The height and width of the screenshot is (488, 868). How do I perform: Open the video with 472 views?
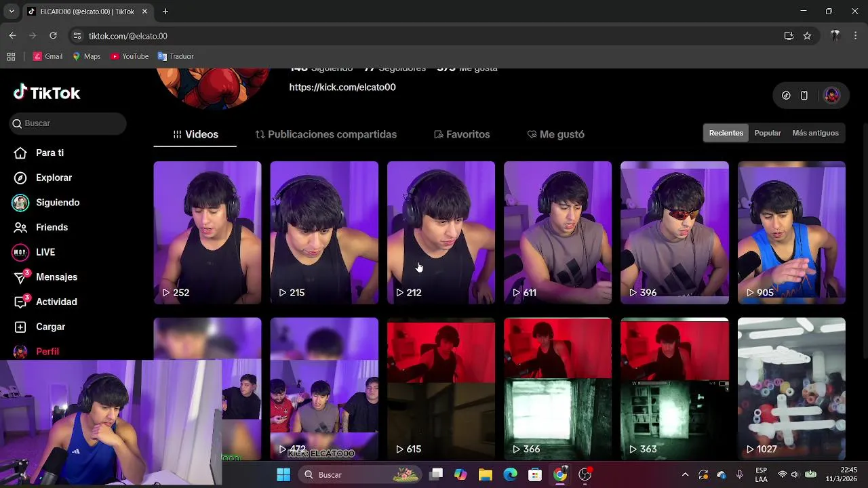[324, 389]
